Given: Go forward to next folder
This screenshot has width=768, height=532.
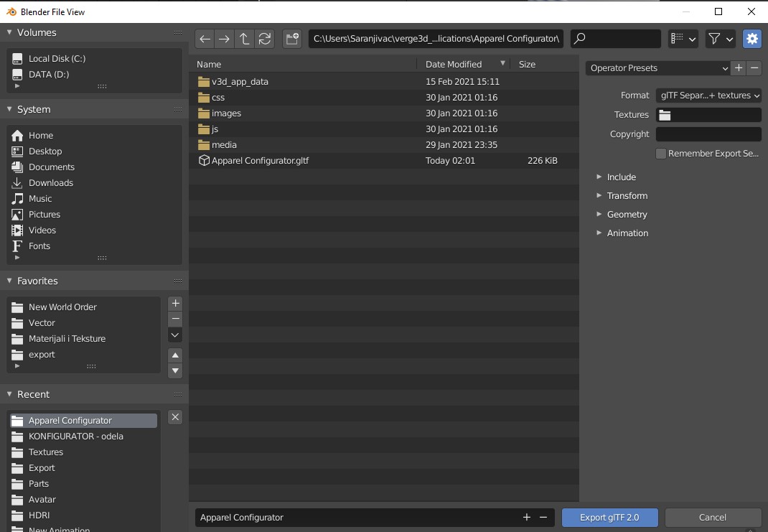Looking at the screenshot, I should coord(225,39).
